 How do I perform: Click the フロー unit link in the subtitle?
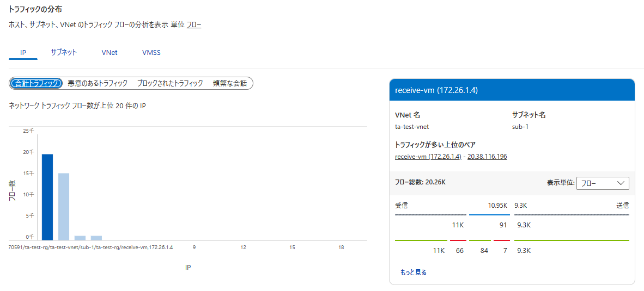194,25
